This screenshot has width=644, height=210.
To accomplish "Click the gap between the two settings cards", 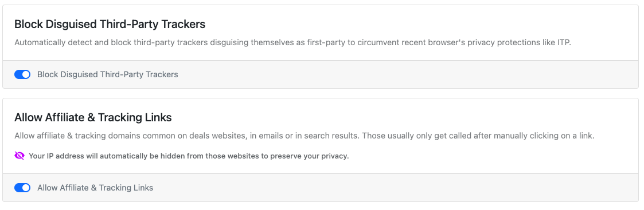I will tap(321, 93).
